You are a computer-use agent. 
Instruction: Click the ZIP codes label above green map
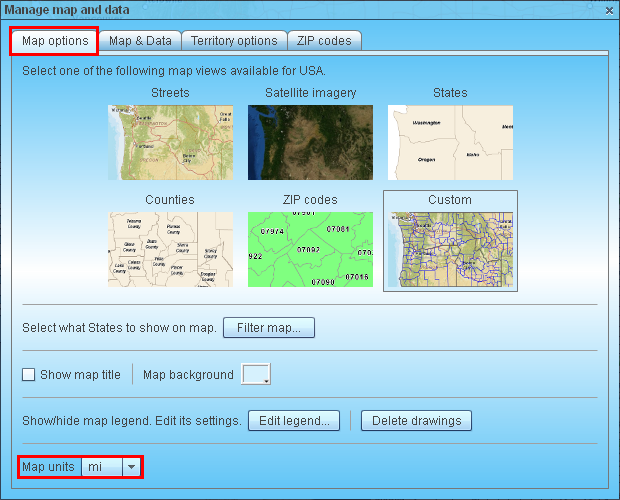[x=310, y=200]
